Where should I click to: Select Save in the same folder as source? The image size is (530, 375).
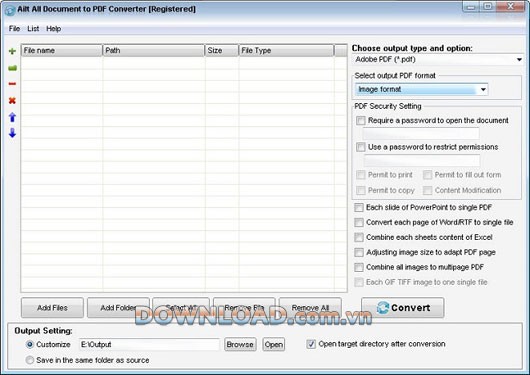coord(30,360)
